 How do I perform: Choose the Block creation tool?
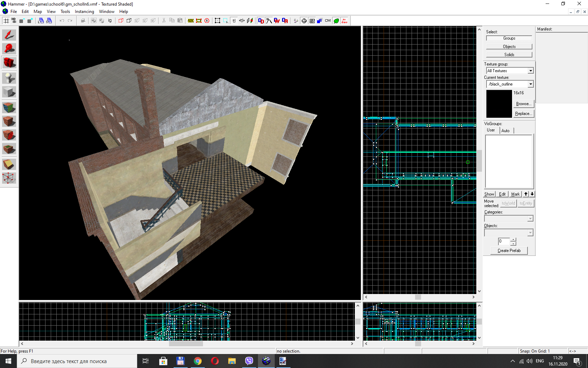pyautogui.click(x=9, y=92)
